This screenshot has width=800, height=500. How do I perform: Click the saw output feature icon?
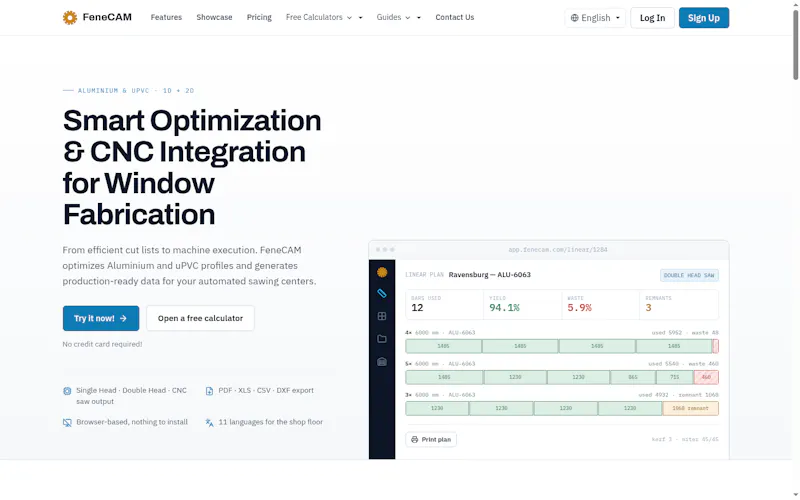point(67,391)
